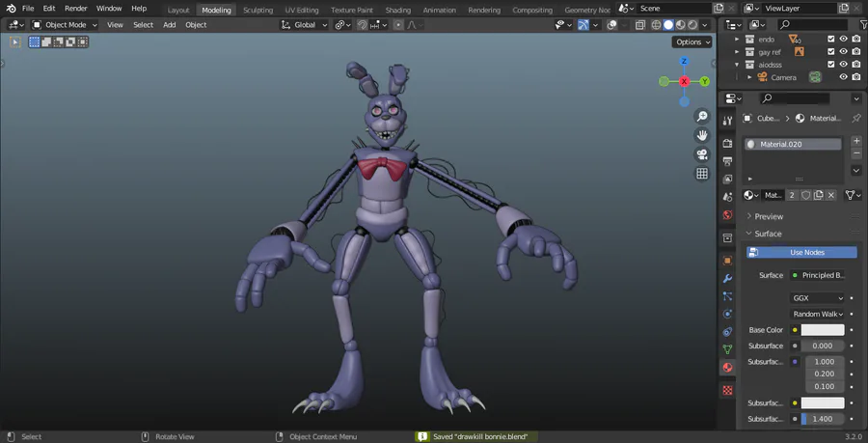This screenshot has width=868, height=443.
Task: Open Object Data properties tab icon
Action: point(727,349)
